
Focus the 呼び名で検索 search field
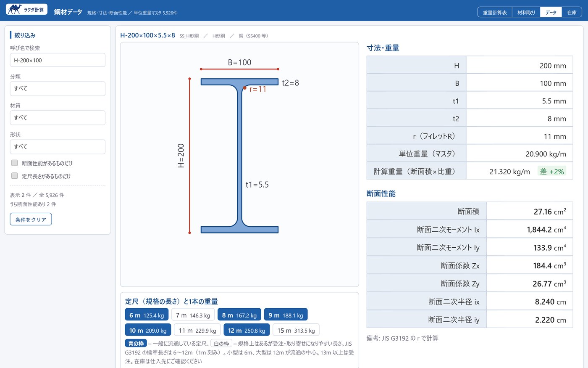58,60
